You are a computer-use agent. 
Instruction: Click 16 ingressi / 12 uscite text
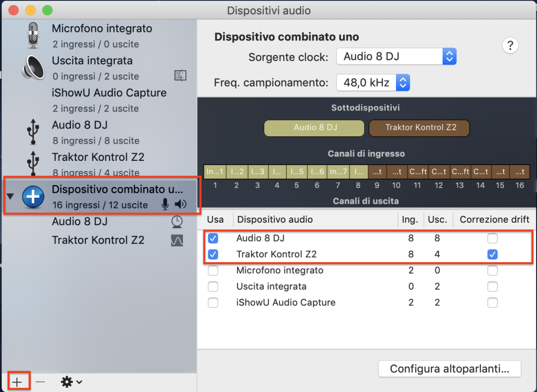click(x=100, y=205)
